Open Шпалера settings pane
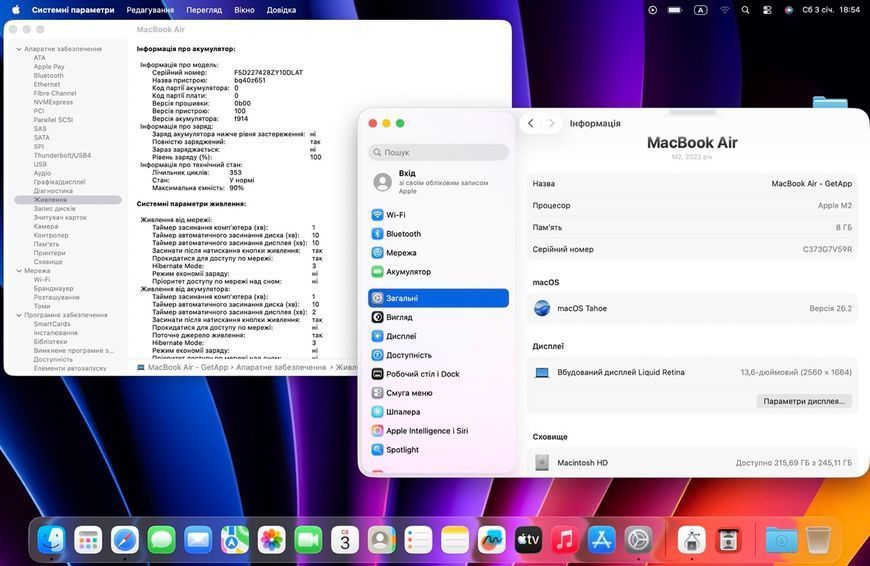870x566 pixels. [x=438, y=411]
